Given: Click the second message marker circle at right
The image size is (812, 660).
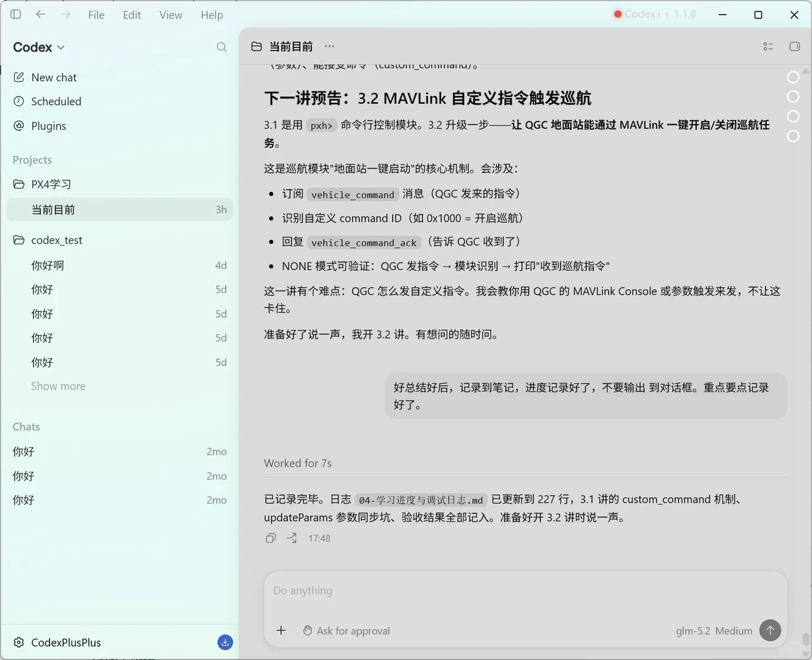Looking at the screenshot, I should point(793,97).
